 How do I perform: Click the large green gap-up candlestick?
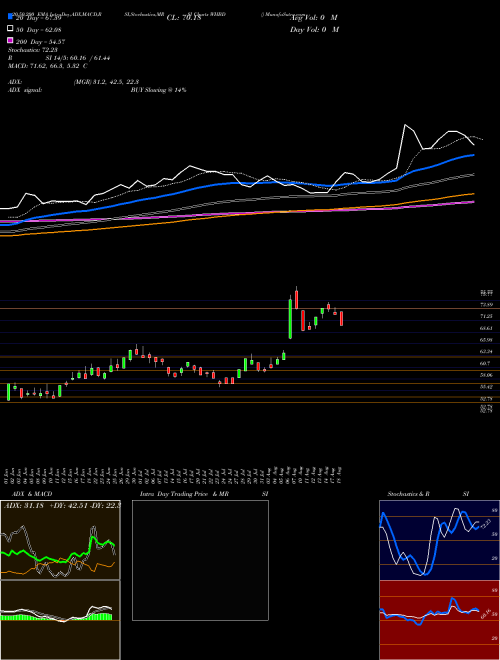click(290, 318)
